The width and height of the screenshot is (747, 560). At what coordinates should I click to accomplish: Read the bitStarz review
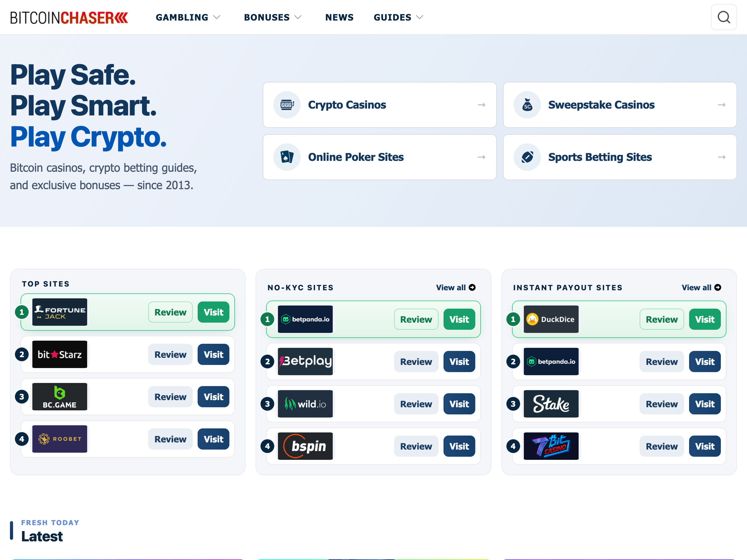coord(170,354)
